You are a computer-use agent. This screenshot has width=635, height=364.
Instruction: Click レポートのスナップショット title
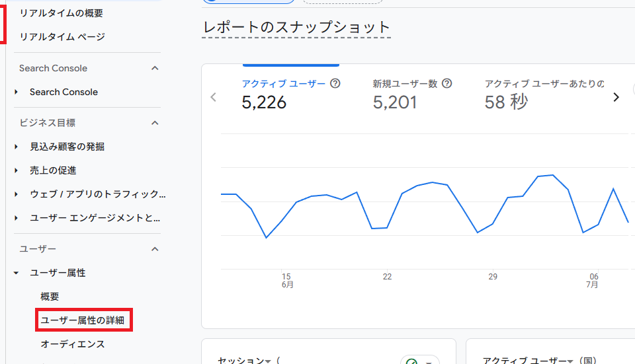tap(296, 28)
